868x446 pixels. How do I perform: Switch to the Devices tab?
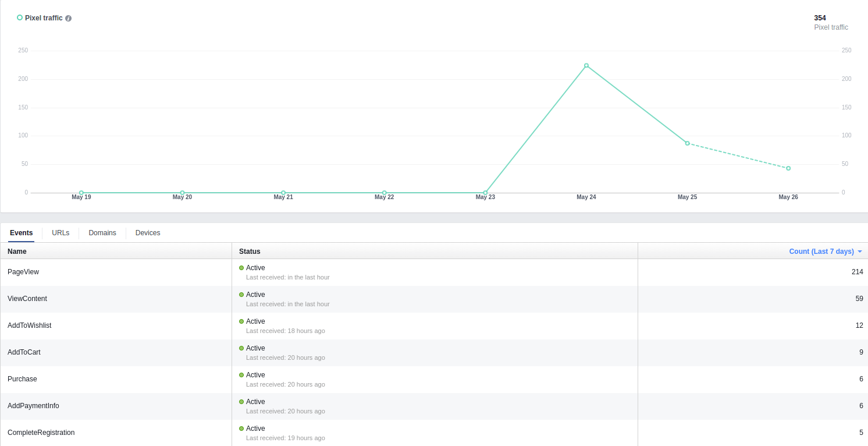click(x=148, y=233)
